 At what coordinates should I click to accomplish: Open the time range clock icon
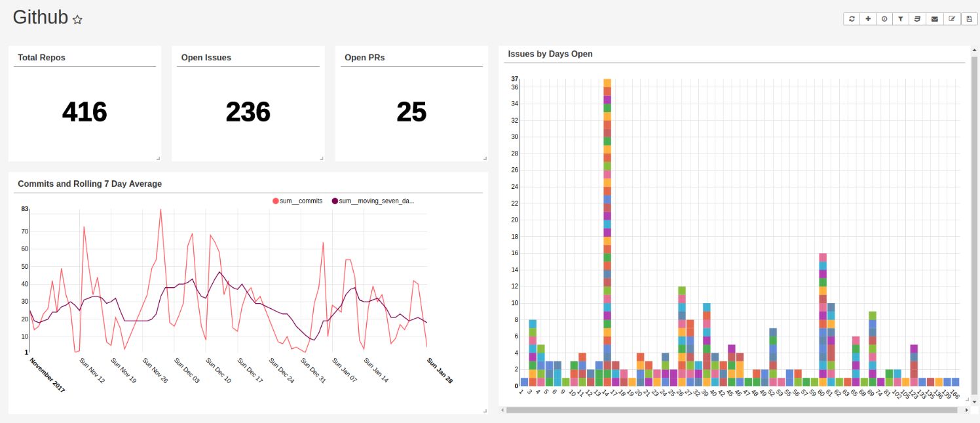coord(884,18)
